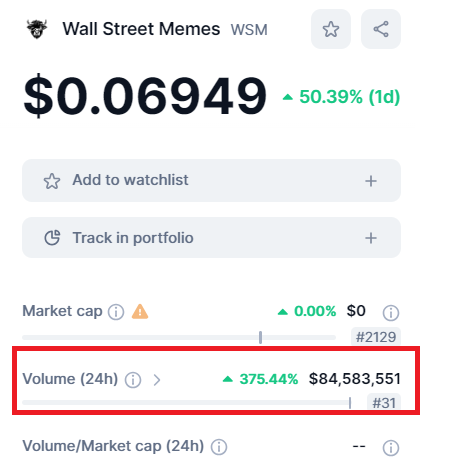Click the plus sign on Track in portfolio
The width and height of the screenshot is (451, 468).
click(x=371, y=238)
